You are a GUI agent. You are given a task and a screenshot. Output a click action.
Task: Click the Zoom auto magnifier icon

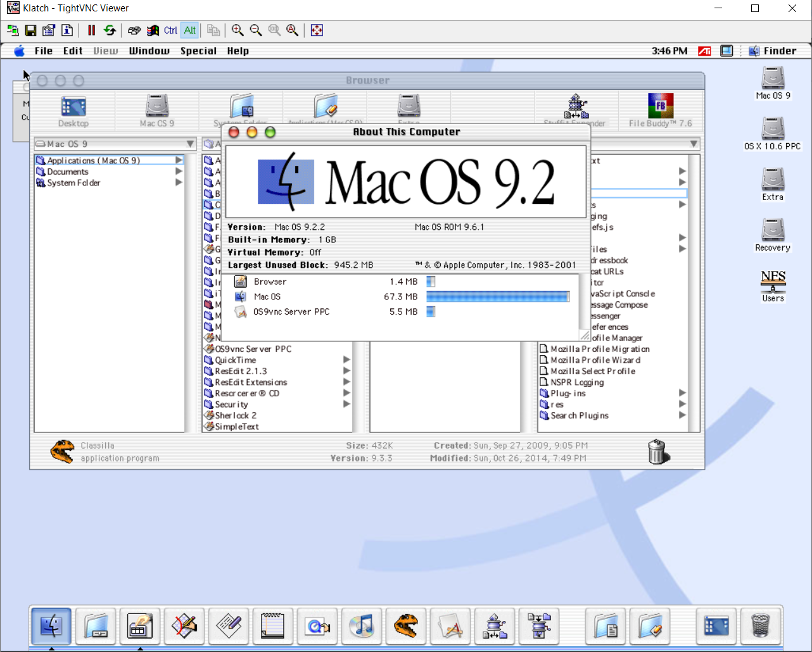[293, 30]
